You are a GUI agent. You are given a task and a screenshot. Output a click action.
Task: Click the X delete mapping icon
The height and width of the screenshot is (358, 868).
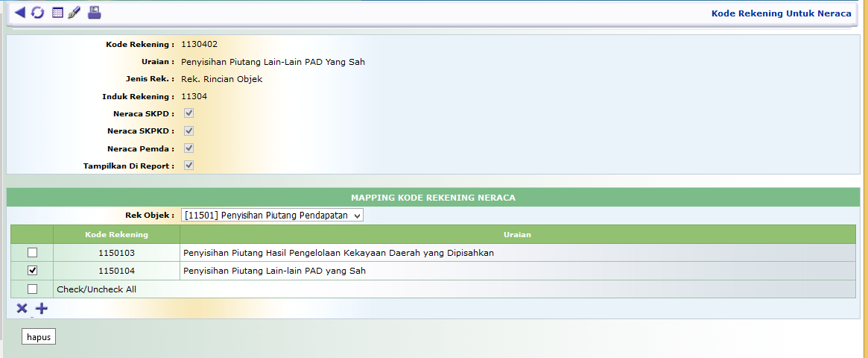[22, 308]
